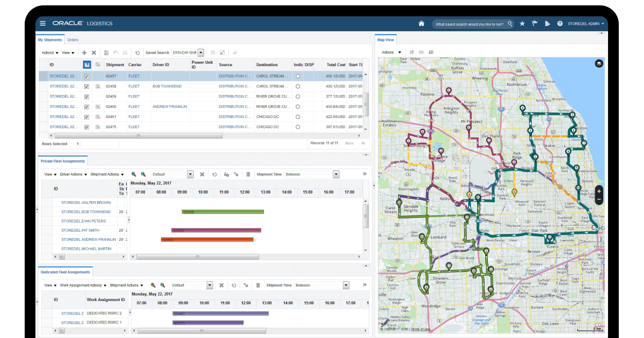Uncheck the checkbox for shipment 02461
The height and width of the screenshot is (338, 644).
point(87,117)
